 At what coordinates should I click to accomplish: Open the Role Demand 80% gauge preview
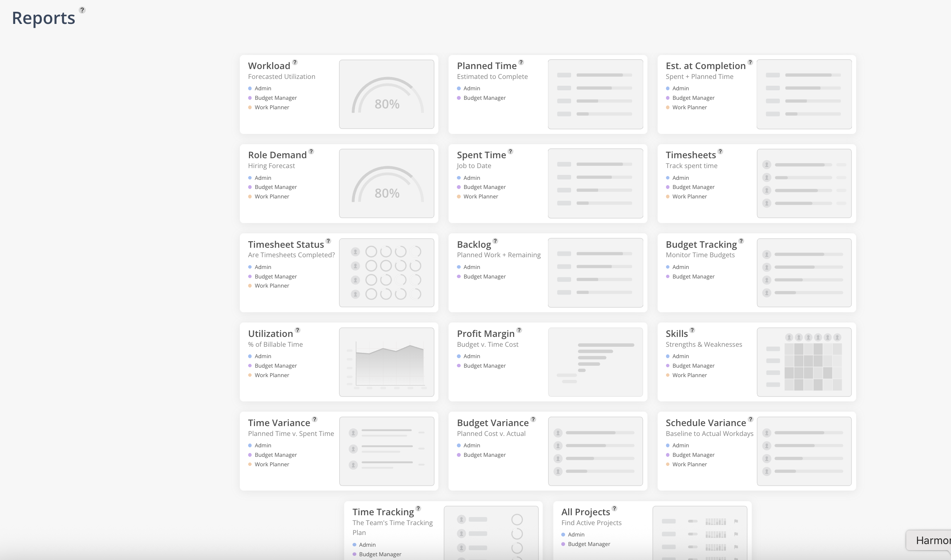tap(386, 183)
